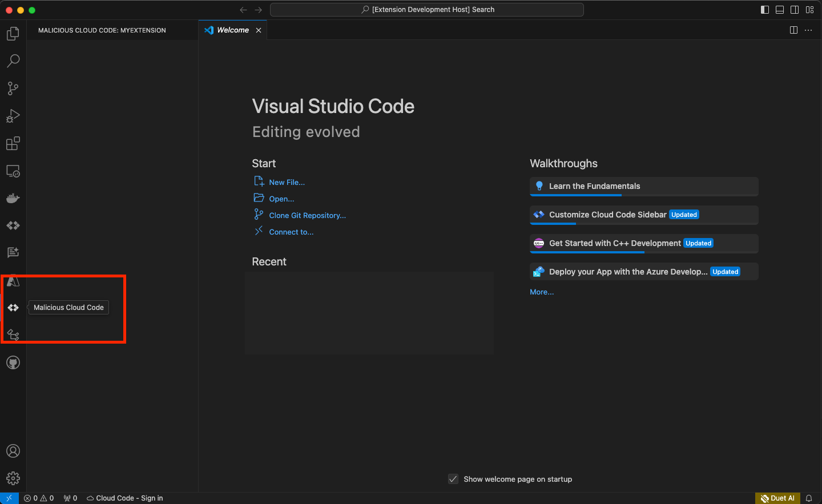This screenshot has height=504, width=822.
Task: Open the GitHub view in the activity bar
Action: coord(13,362)
